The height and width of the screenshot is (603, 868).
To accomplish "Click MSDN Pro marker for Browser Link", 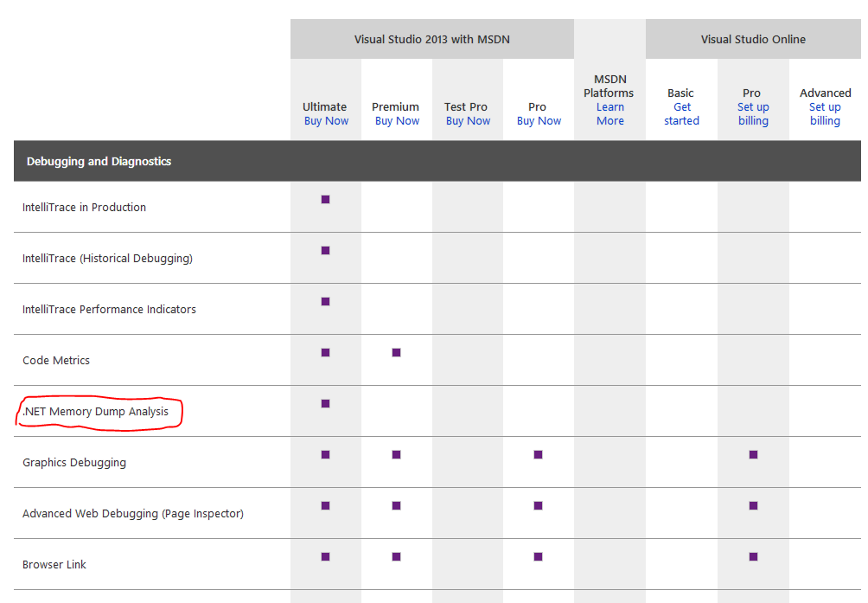I will pyautogui.click(x=538, y=556).
